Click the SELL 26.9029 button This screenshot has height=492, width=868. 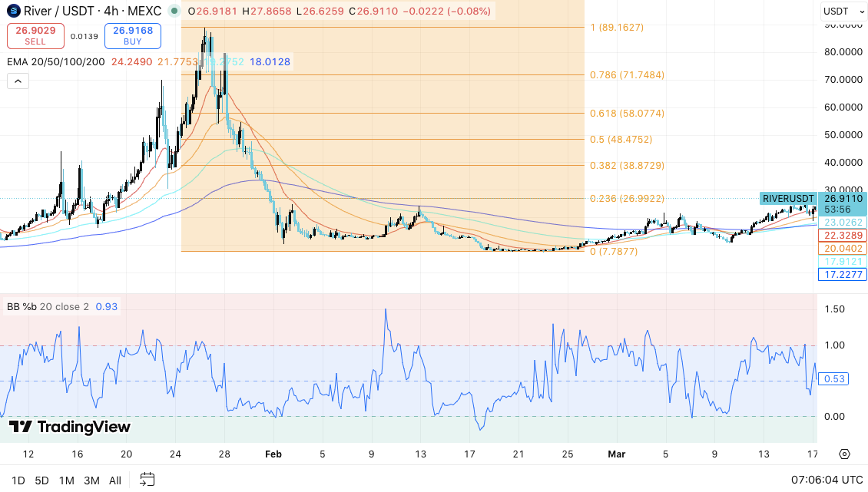(x=34, y=35)
